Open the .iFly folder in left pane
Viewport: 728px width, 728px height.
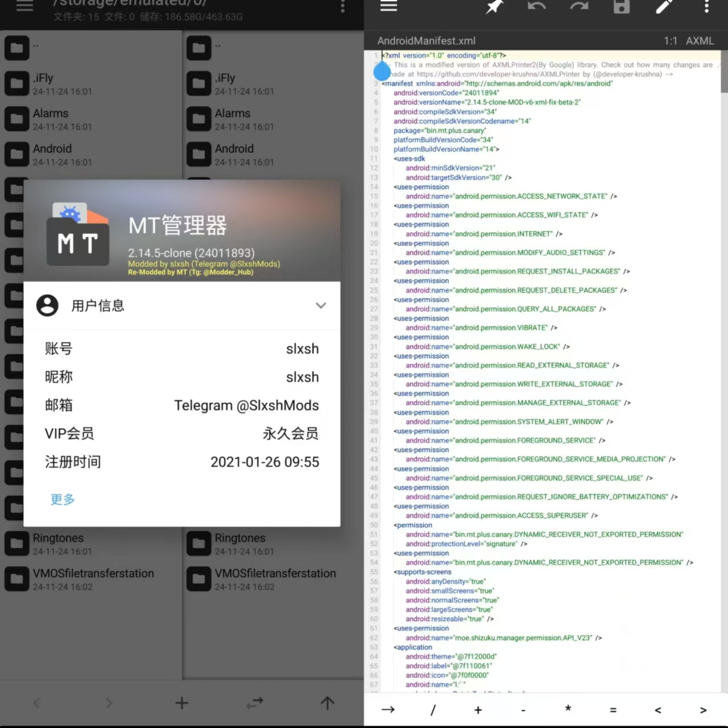coord(91,84)
